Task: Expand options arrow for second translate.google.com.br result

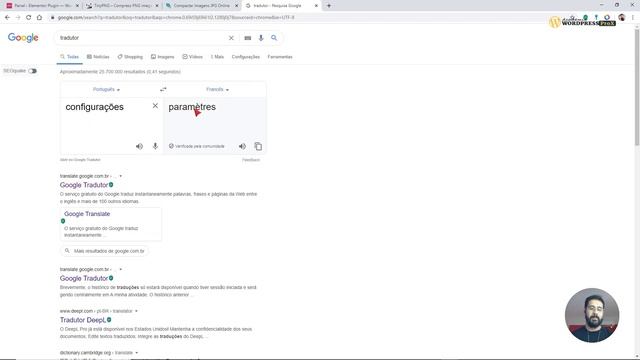Action: coord(120,269)
